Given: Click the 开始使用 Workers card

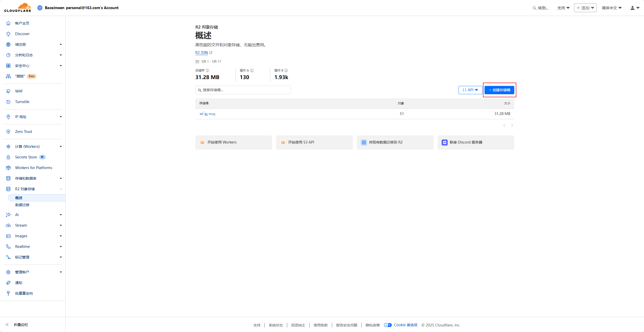Looking at the screenshot, I should point(234,143).
